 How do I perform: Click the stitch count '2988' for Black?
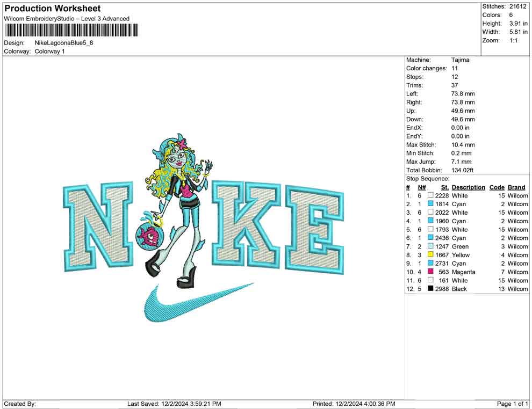[442, 289]
